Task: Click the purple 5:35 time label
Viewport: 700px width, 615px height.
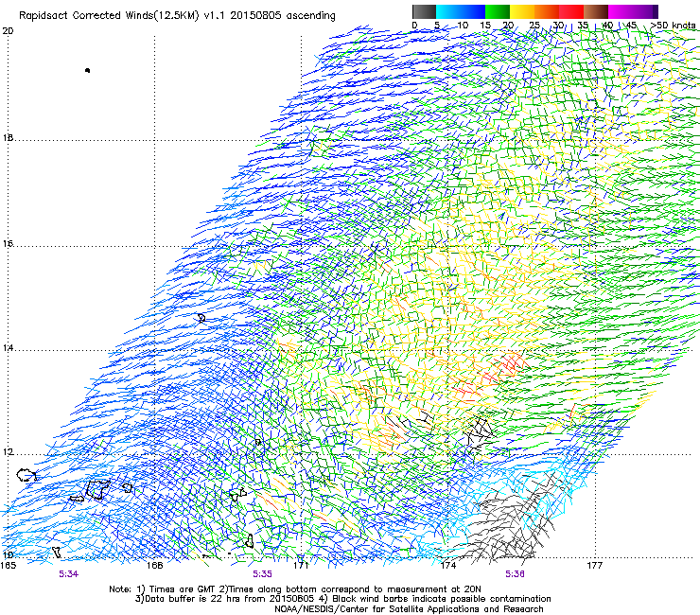Action: coord(262,574)
